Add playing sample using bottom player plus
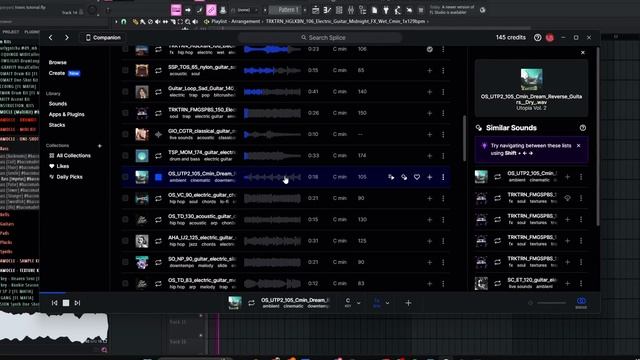 pos(408,303)
